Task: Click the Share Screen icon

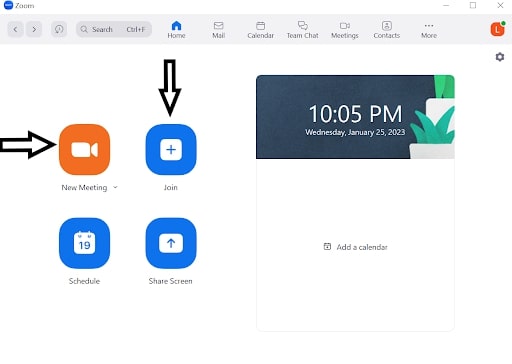Action: 171,243
